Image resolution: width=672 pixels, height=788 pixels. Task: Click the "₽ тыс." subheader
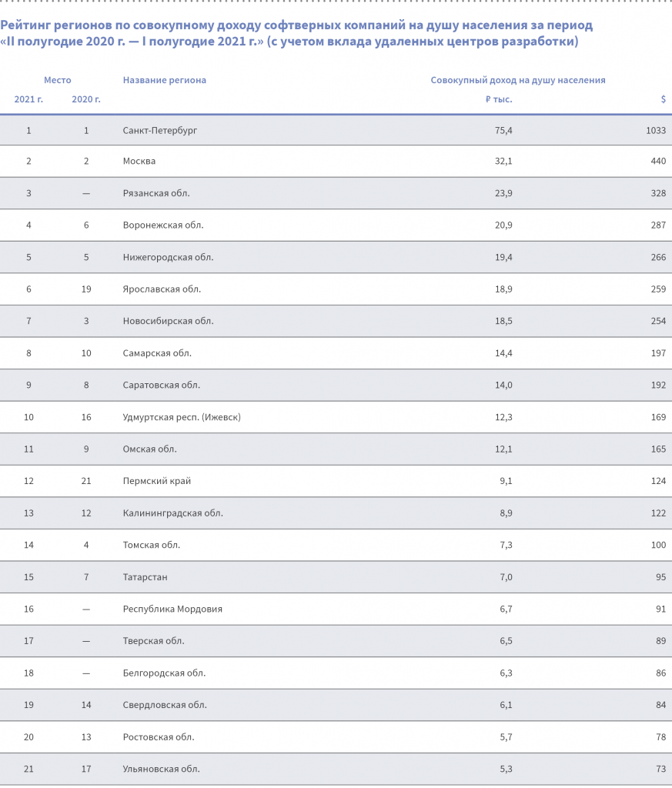499,99
